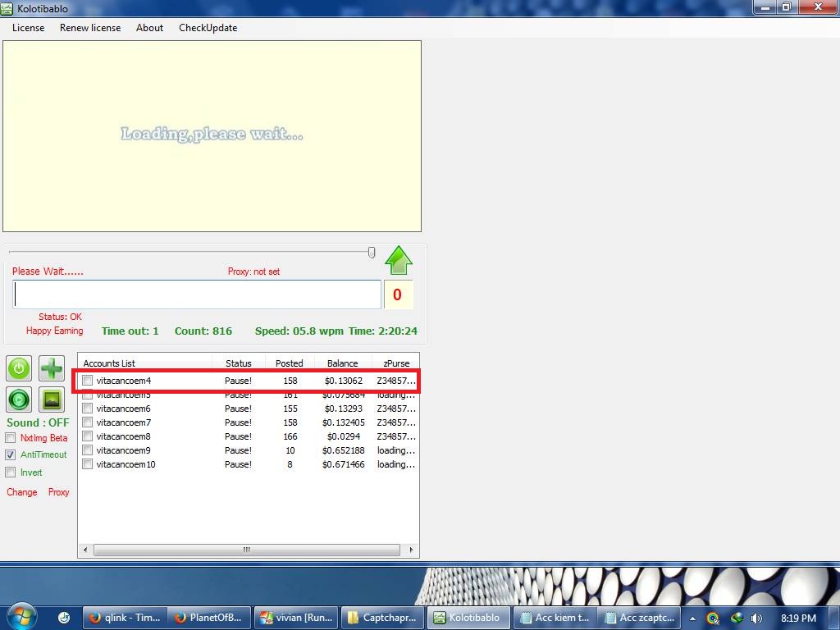Toggle the Sound : OFF label
The image size is (840, 630).
(x=38, y=422)
